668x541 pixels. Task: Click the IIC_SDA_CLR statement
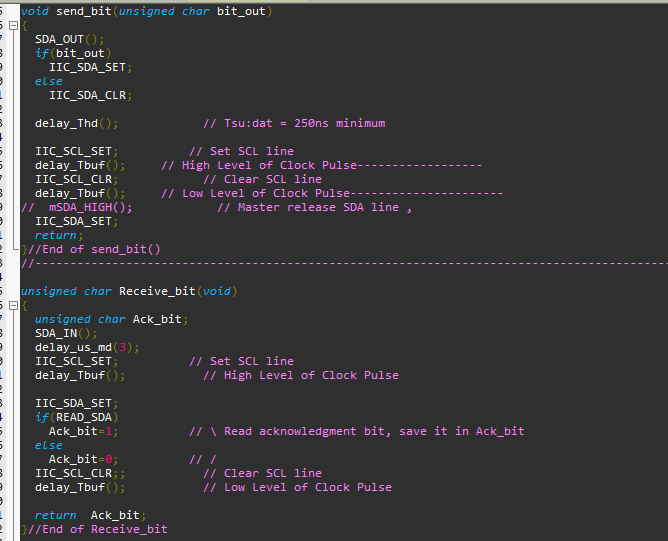[x=90, y=95]
